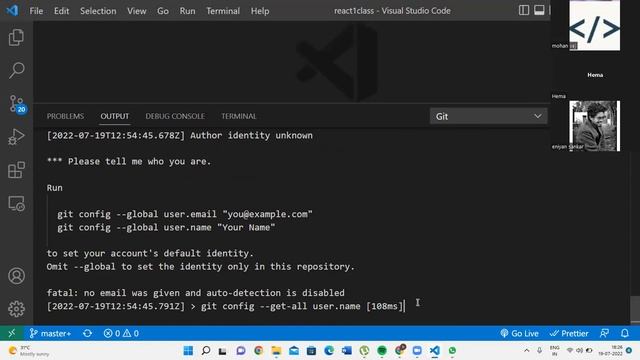Click the VS Code logo in title bar
Viewport: 640px width, 360px height.
point(12,10)
